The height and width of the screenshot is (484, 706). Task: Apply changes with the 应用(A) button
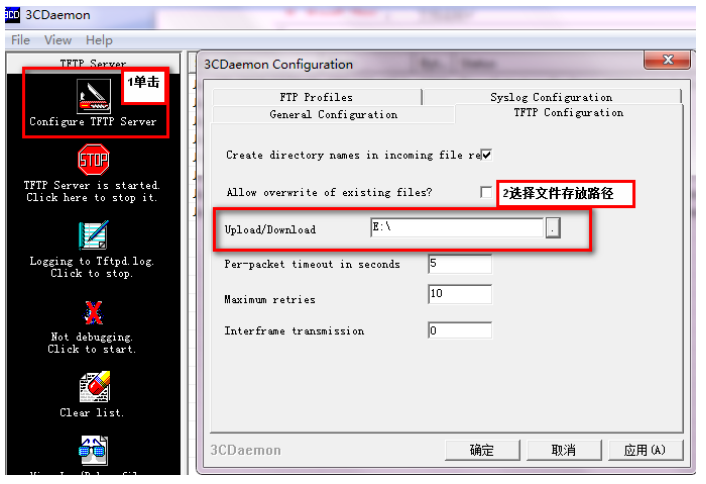(645, 450)
